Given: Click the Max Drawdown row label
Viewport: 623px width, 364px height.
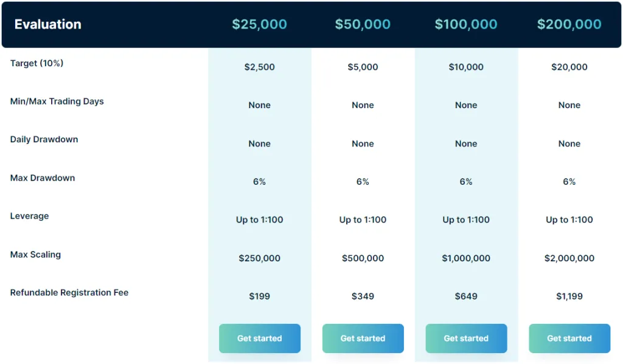Looking at the screenshot, I should 42,178.
